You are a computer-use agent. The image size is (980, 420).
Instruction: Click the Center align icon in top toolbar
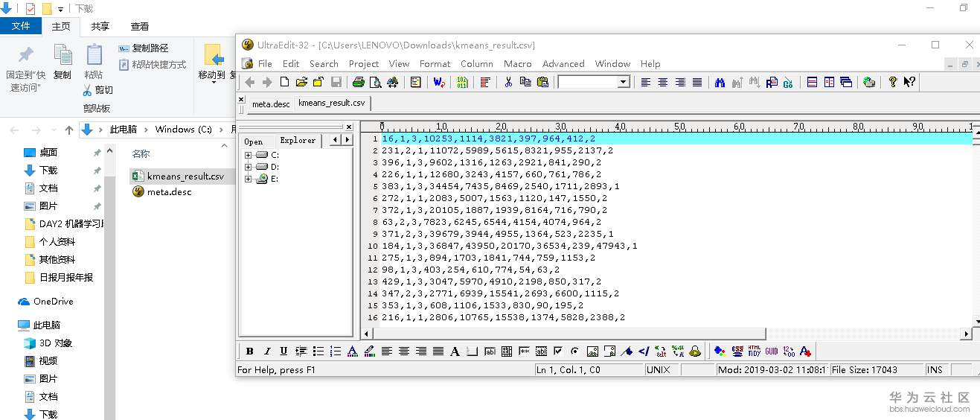[662, 82]
